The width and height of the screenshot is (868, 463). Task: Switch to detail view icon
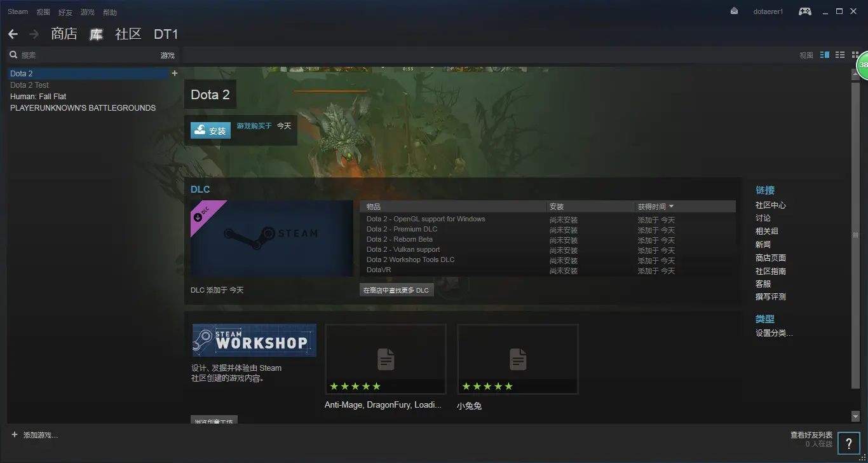825,55
